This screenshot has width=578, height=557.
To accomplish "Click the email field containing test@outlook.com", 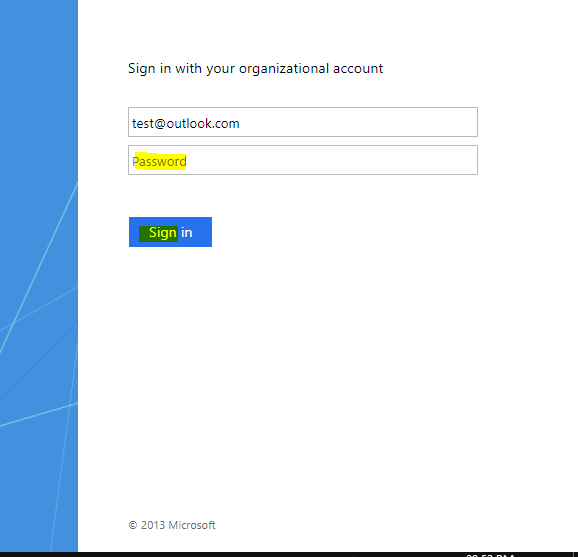I will point(303,122).
